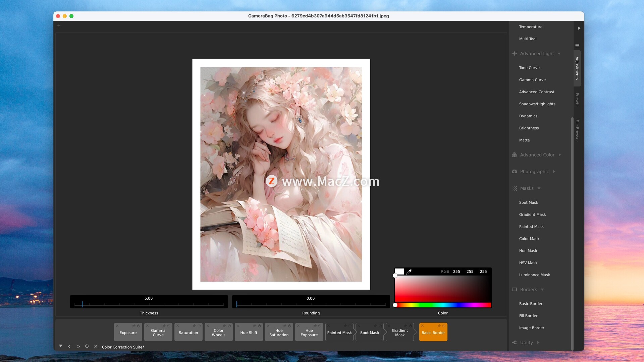644x362 pixels.
Task: Click the Advanced Light sun icon
Action: click(x=515, y=54)
